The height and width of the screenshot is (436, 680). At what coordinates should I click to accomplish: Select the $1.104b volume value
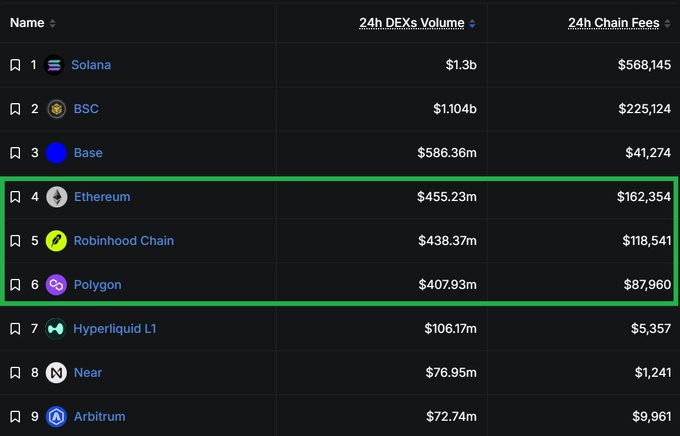[x=455, y=109]
